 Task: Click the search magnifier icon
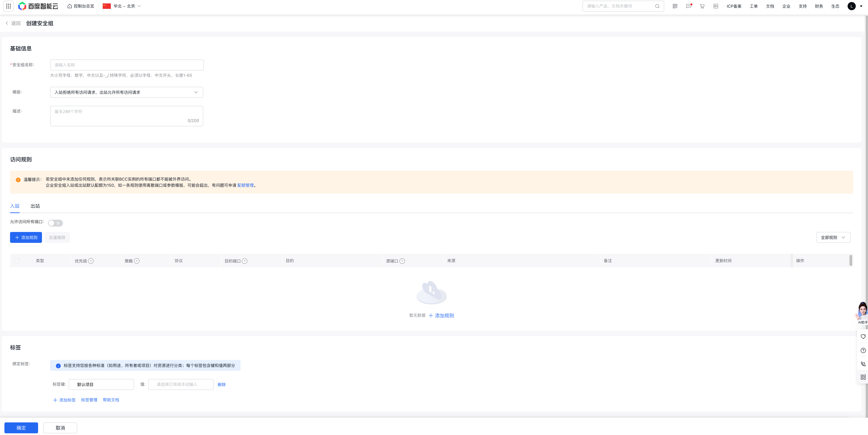tap(657, 6)
